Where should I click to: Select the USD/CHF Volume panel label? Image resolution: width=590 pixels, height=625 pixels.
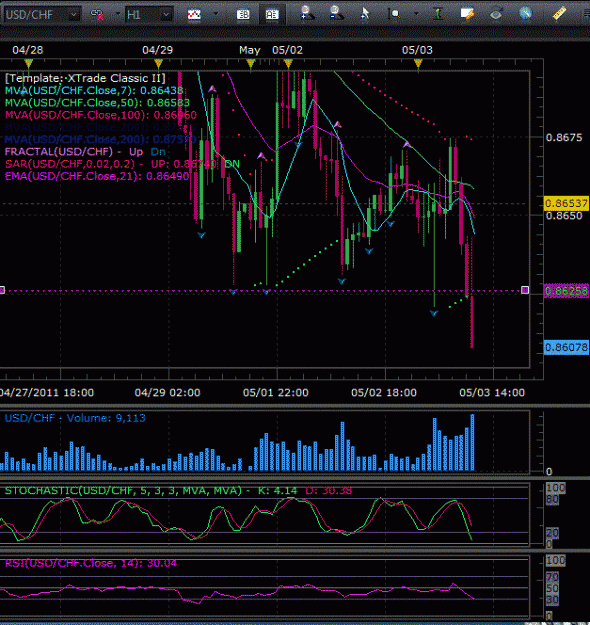[x=75, y=418]
